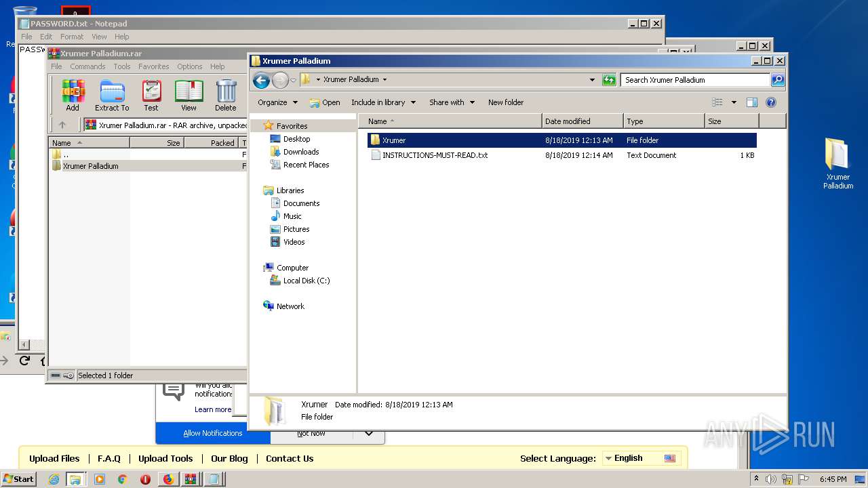The image size is (868, 488).
Task: Select Music library
Action: [292, 216]
